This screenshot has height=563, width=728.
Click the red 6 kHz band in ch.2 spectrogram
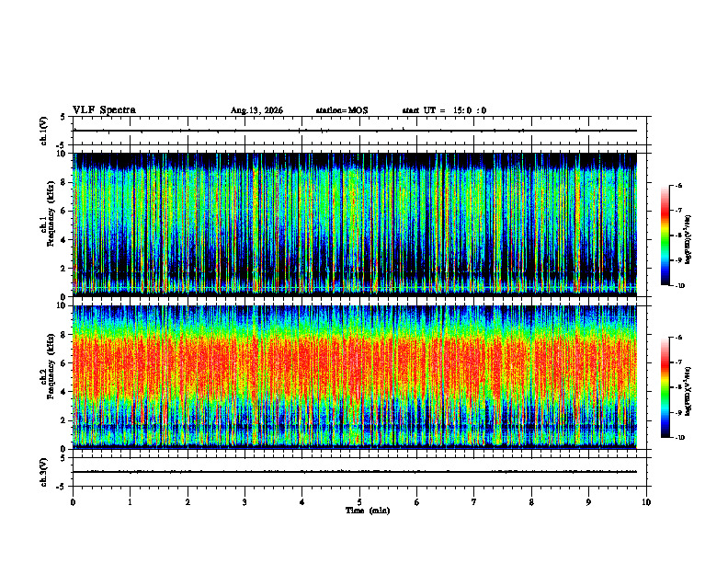[x=355, y=362]
